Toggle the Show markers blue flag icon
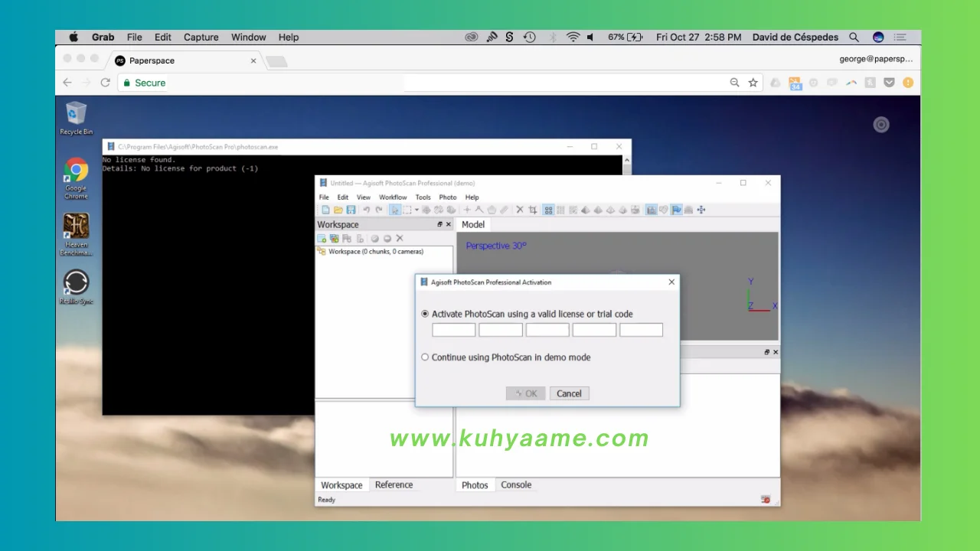 tap(676, 210)
